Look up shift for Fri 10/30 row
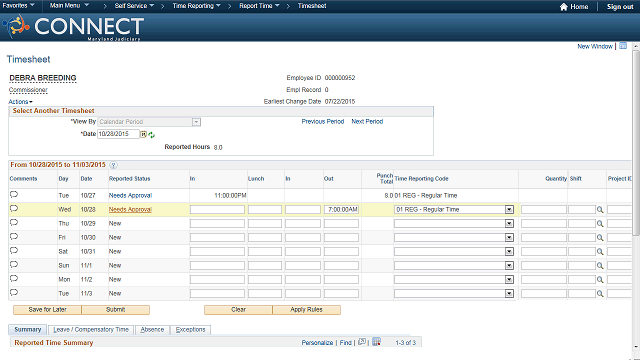This screenshot has width=640, height=360. [x=600, y=238]
